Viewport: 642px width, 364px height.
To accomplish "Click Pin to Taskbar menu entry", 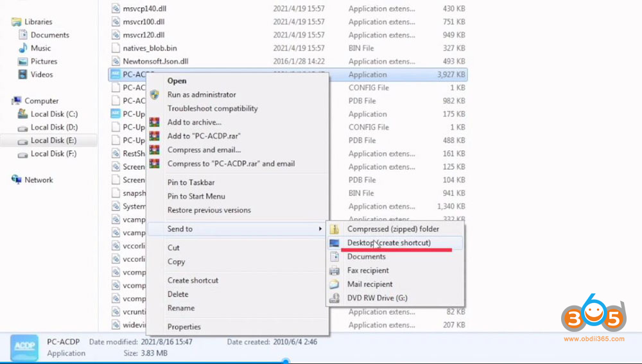I will (191, 182).
